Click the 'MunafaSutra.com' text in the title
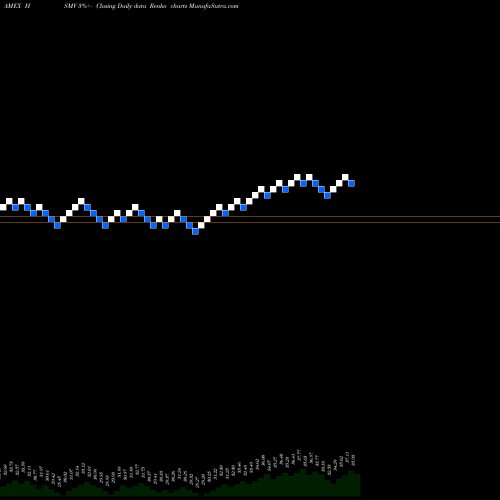This screenshot has width=500, height=500. (x=213, y=6)
